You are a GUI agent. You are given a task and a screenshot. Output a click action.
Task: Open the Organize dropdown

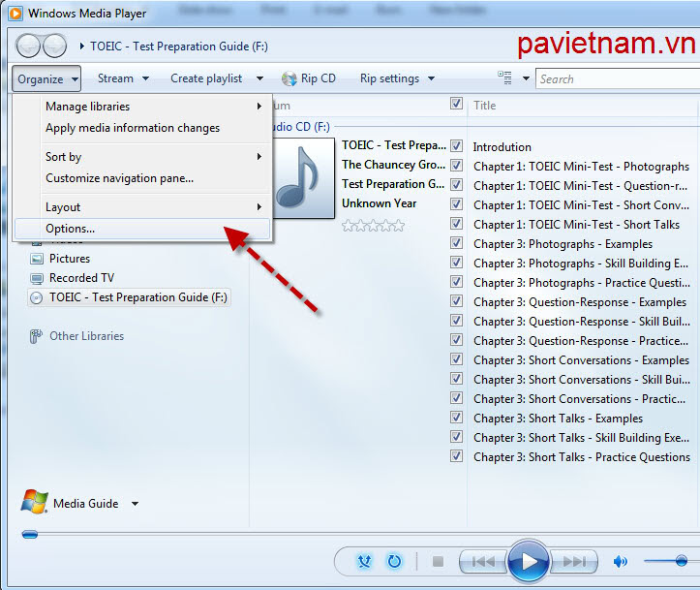[46, 79]
